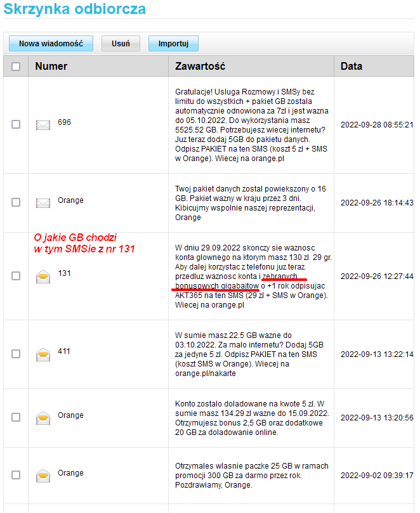Viewport: 420px width, 513px height.
Task: Click the Data column header
Action: pos(351,66)
